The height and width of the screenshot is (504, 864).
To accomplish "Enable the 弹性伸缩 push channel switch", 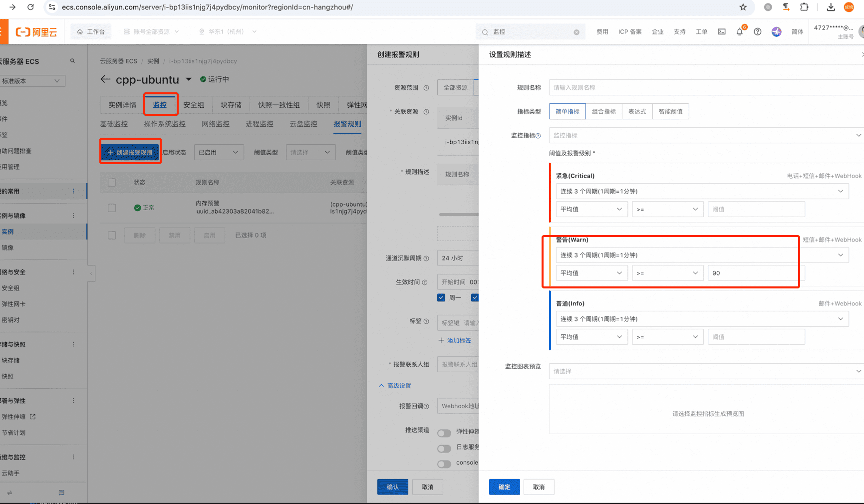I will (444, 433).
